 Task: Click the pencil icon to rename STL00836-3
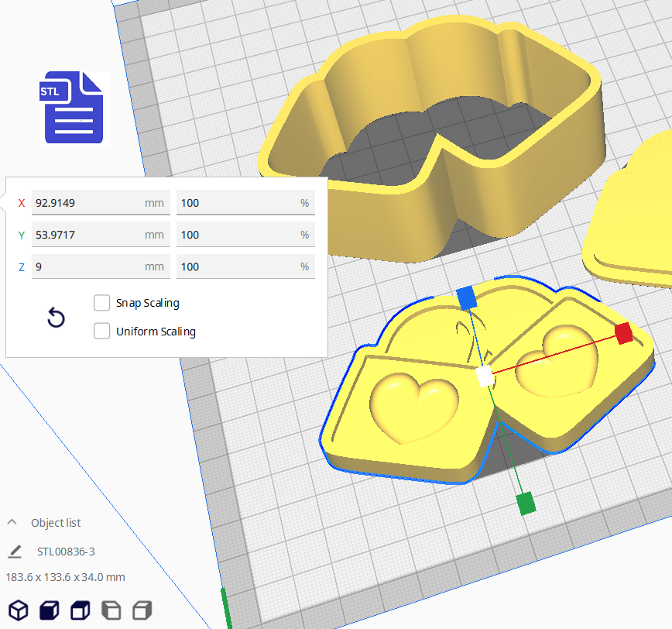coord(15,552)
